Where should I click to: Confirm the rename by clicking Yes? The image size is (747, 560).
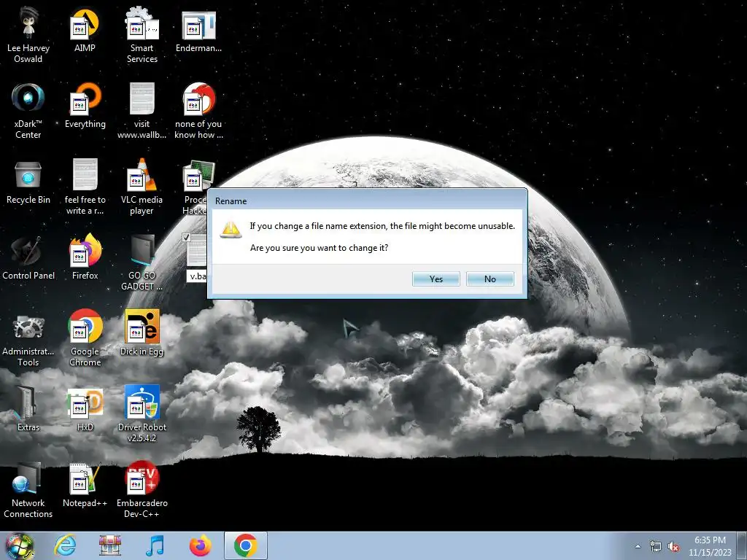436,279
